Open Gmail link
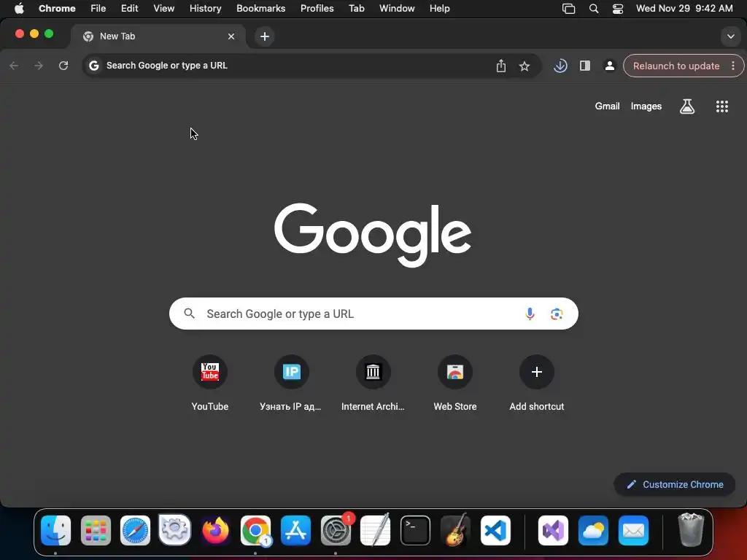 607,106
